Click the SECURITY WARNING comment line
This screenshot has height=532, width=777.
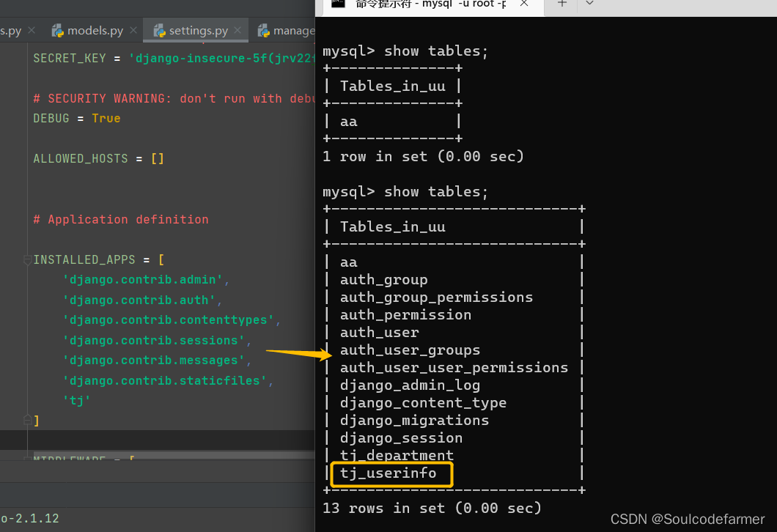click(174, 99)
